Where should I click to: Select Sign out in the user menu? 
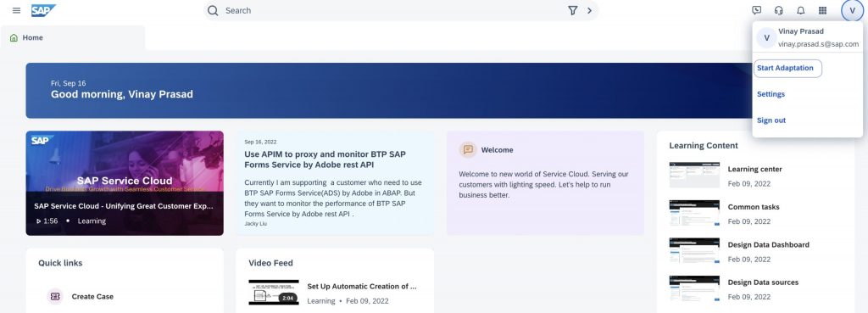coord(771,120)
